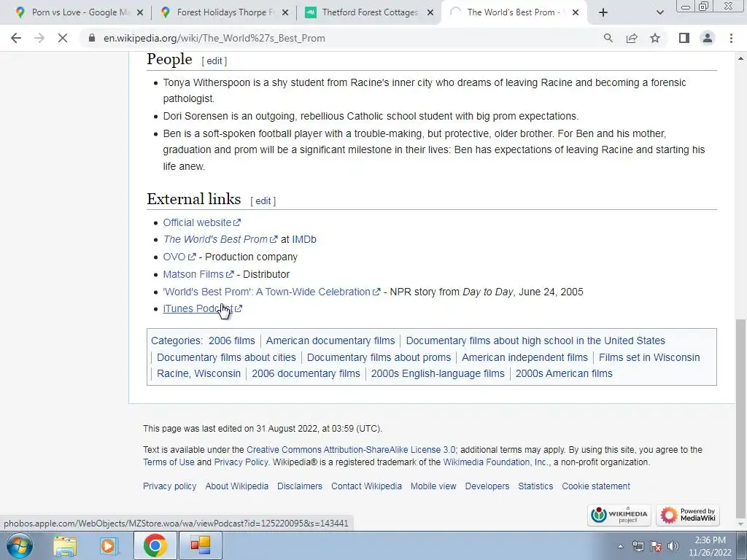Open the zoom magnifier in address bar
Screen dimensions: 747x560
(x=608, y=38)
